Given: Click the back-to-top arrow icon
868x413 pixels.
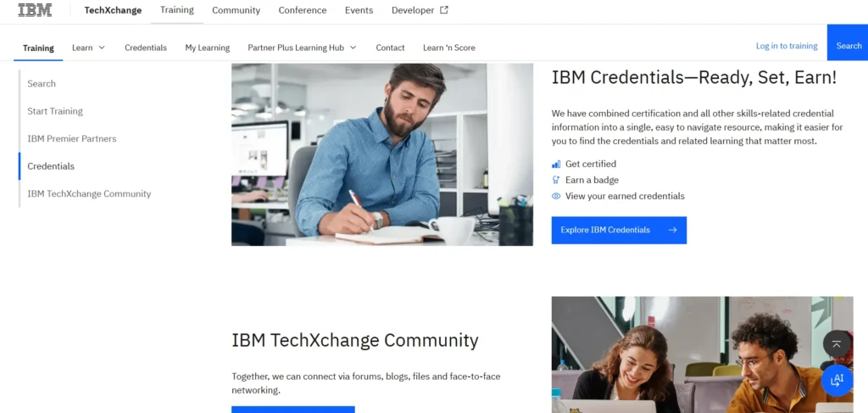Looking at the screenshot, I should (837, 343).
